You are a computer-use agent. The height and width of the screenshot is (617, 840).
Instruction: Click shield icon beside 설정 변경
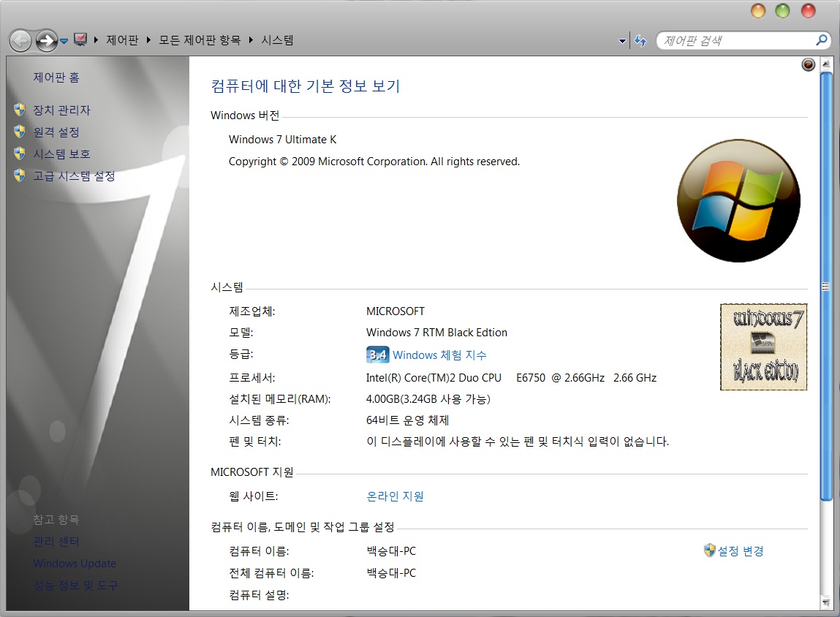pyautogui.click(x=709, y=550)
